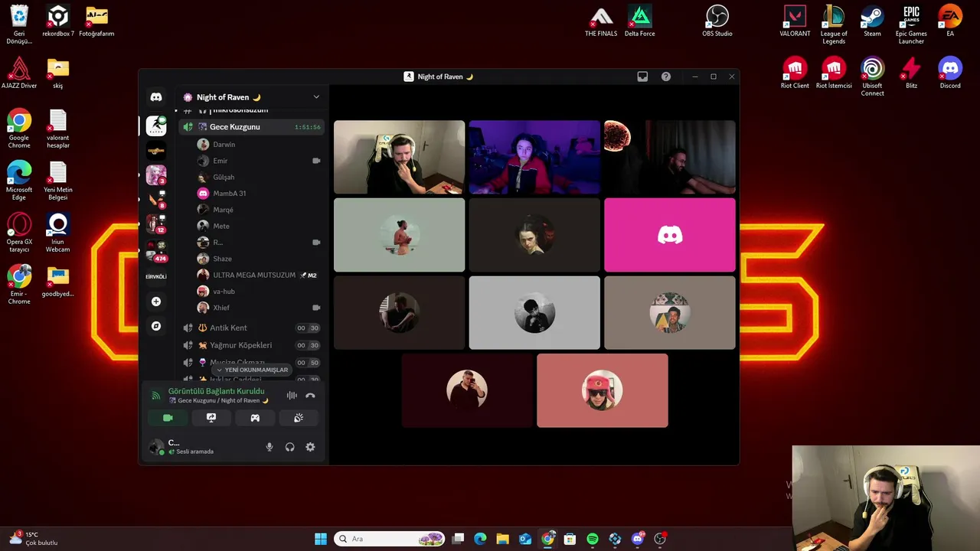Toggle noise suppression icon

[292, 396]
